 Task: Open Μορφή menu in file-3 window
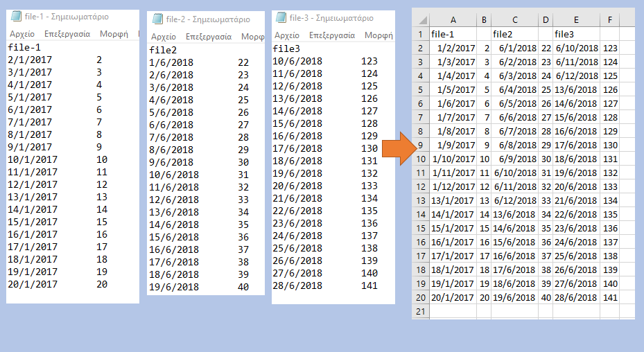tap(378, 35)
